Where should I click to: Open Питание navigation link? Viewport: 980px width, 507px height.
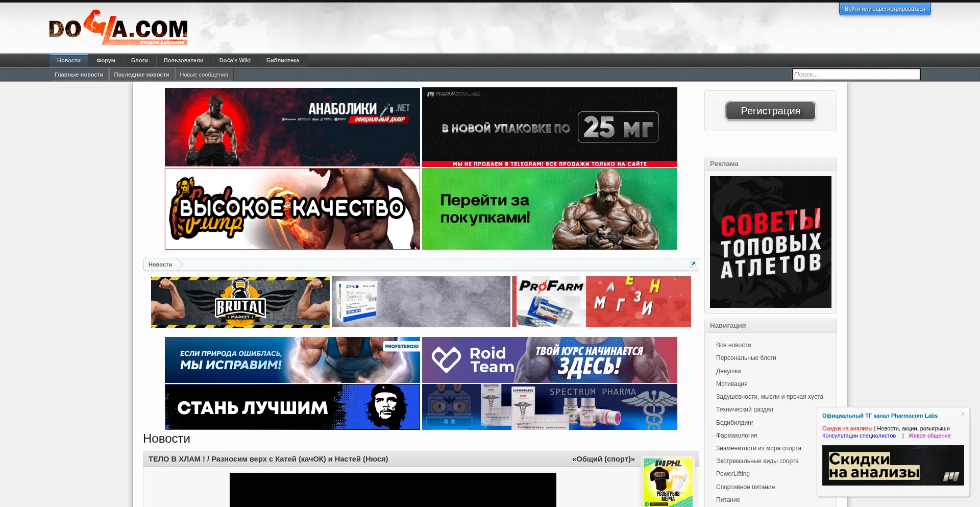[728, 500]
